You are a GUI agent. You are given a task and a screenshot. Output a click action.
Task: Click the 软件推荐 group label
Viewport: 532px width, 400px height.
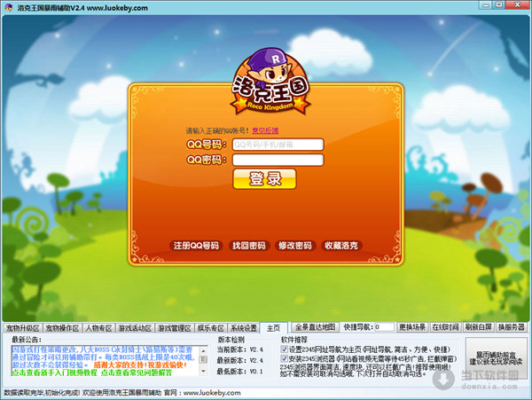(294, 340)
